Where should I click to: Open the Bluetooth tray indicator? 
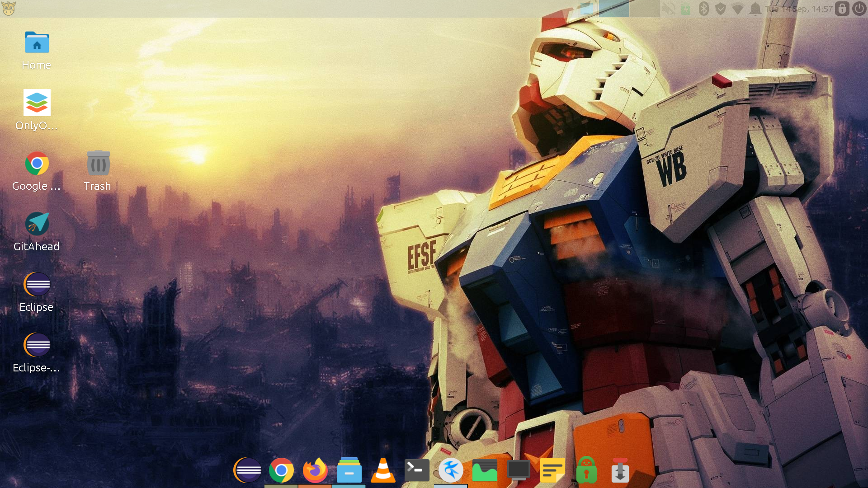[x=703, y=9]
